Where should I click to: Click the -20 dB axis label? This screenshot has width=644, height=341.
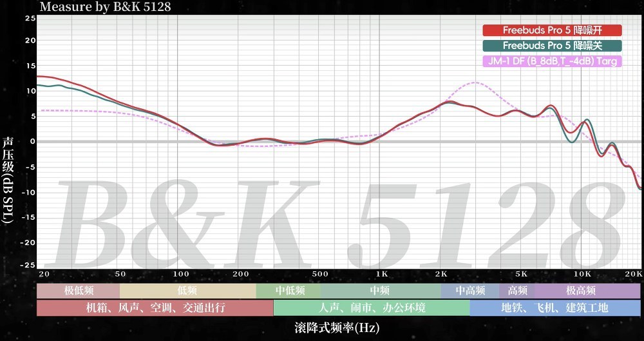coord(29,242)
